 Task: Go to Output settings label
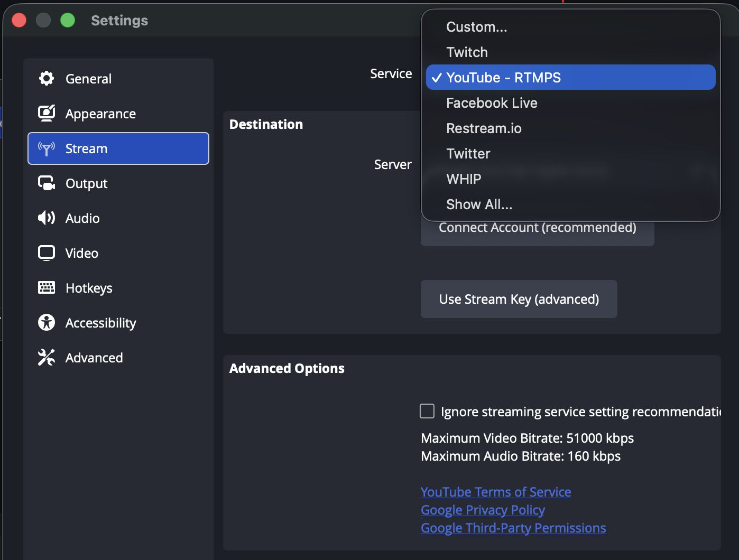(86, 183)
